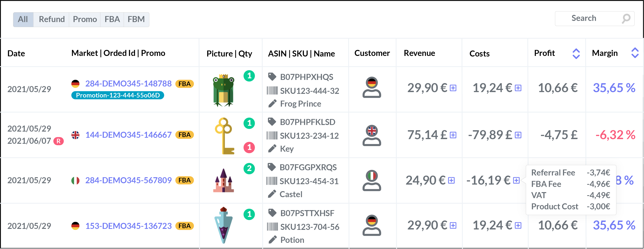
Task: Click the Frog Prince edit pencil icon
Action: (x=272, y=104)
